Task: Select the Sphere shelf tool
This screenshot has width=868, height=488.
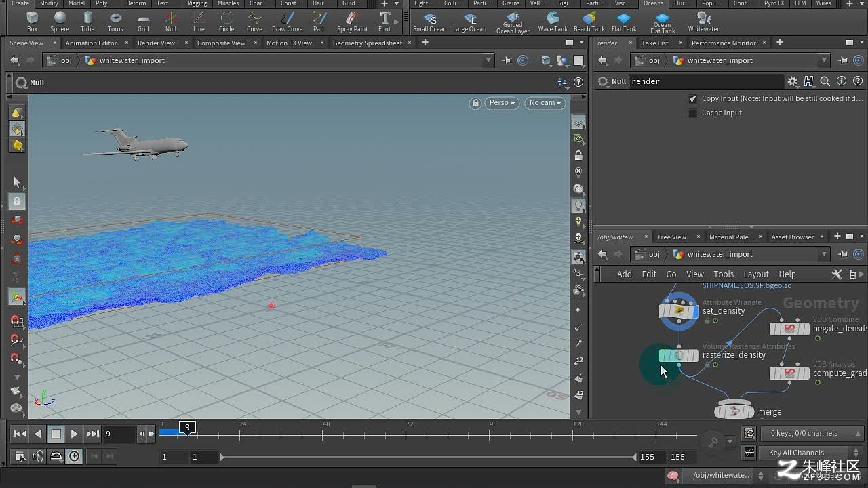Action: 60,21
